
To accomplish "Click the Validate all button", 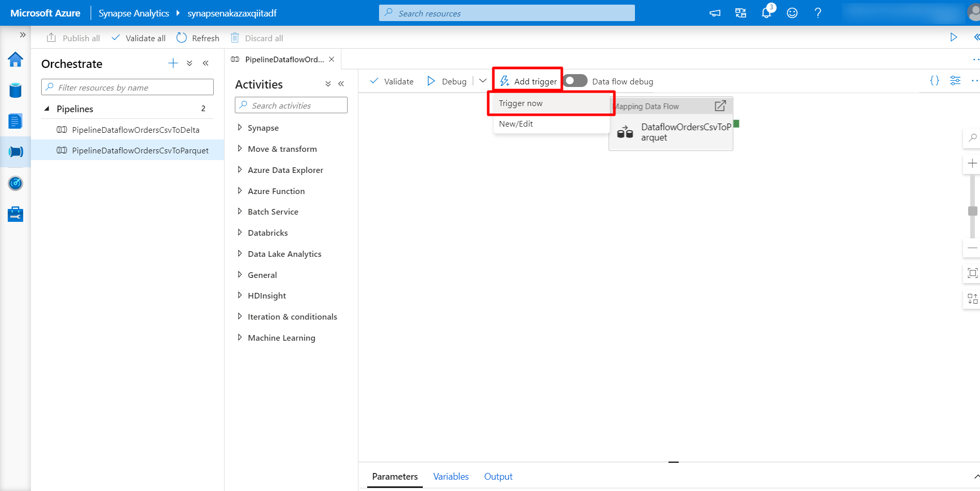I will (139, 38).
